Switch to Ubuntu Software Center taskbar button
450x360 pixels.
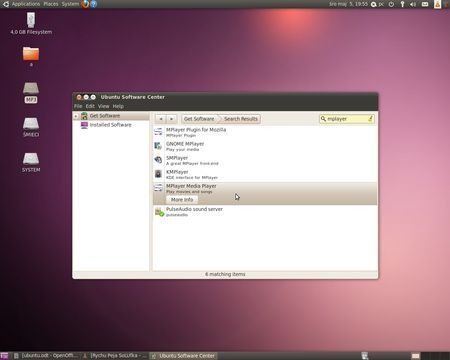coord(183,356)
